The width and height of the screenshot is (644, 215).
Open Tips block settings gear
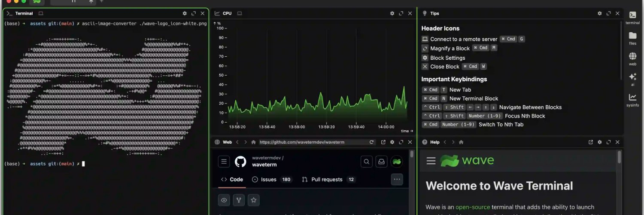click(x=600, y=13)
